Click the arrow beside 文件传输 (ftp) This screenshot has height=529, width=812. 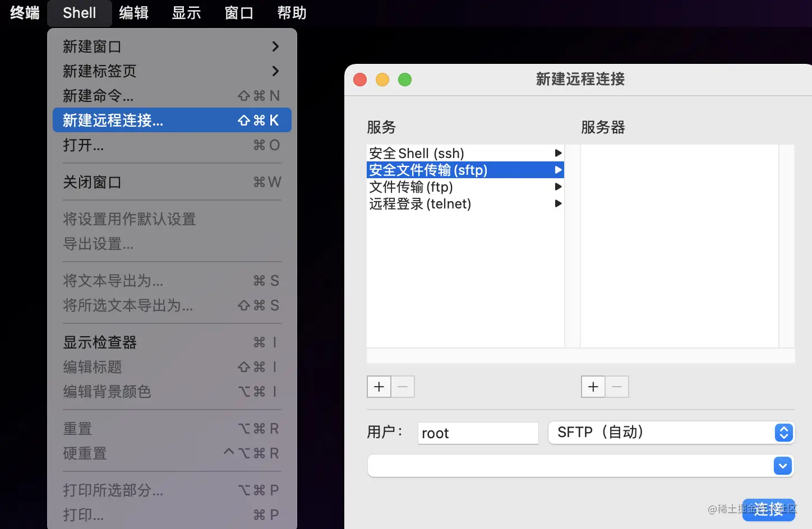(x=558, y=187)
